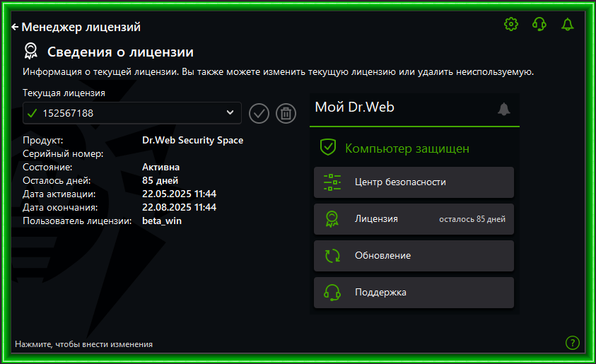The height and width of the screenshot is (364, 596).
Task: Click the green checkmark beside 152567188
Action: click(33, 113)
